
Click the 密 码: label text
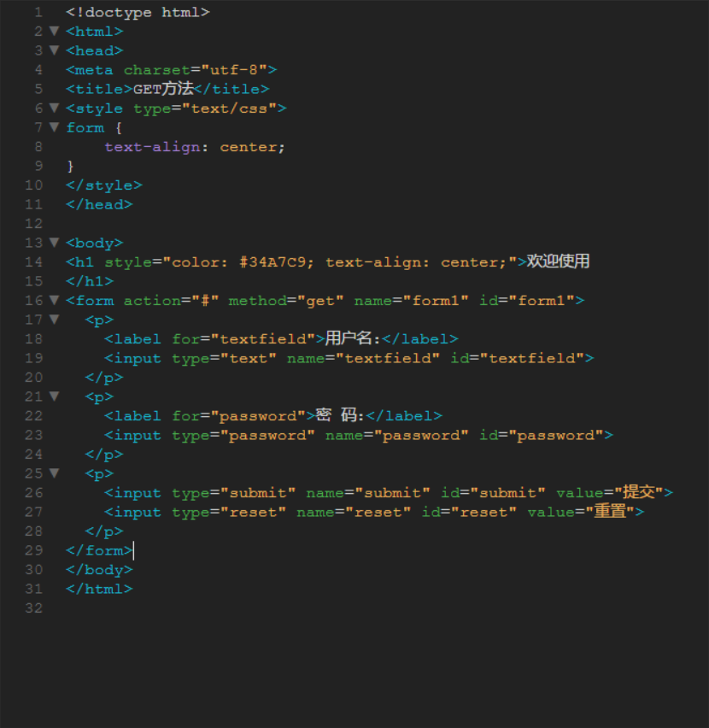tap(340, 415)
